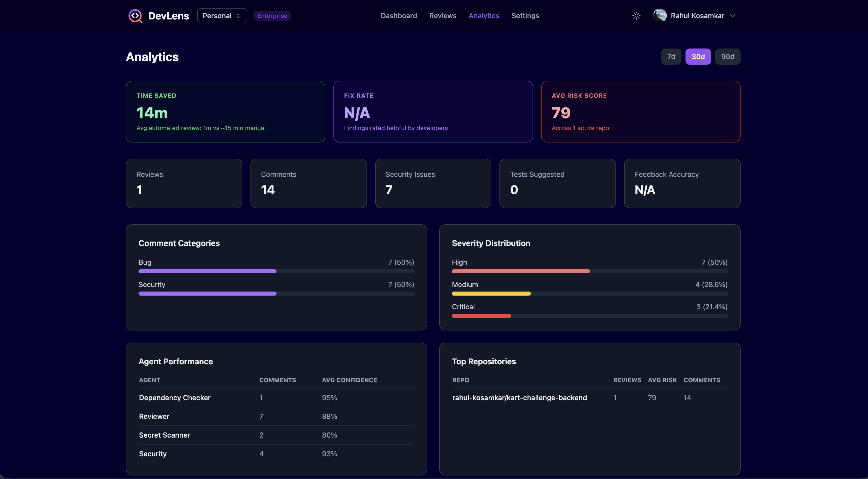The image size is (868, 479).
Task: Click the Time Saved summary card
Action: pos(225,111)
